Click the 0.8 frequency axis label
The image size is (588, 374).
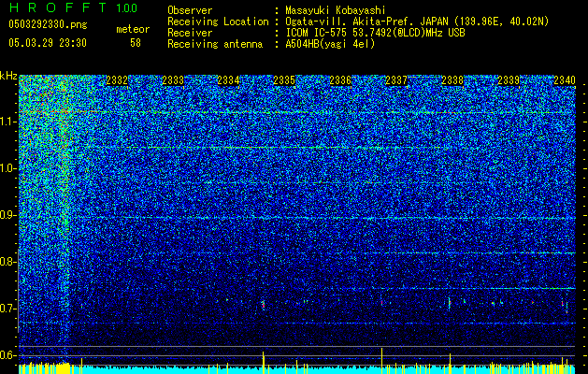8,262
